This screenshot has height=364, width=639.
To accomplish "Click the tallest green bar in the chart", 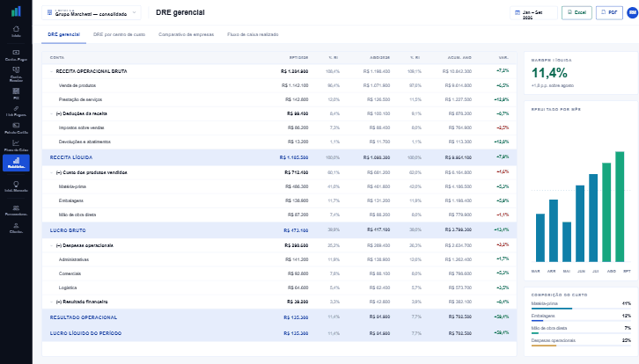I will tap(620, 207).
